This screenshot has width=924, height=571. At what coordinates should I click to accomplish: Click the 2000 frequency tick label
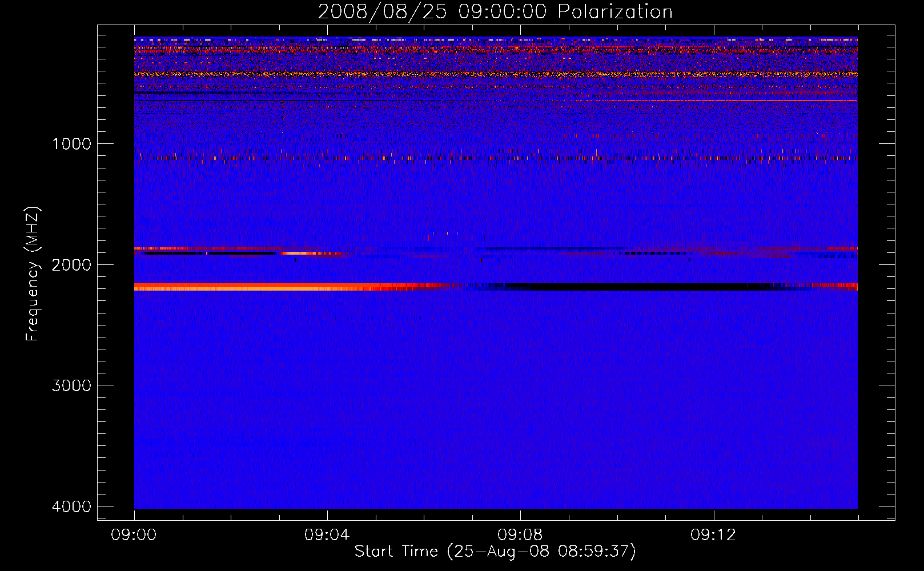71,265
